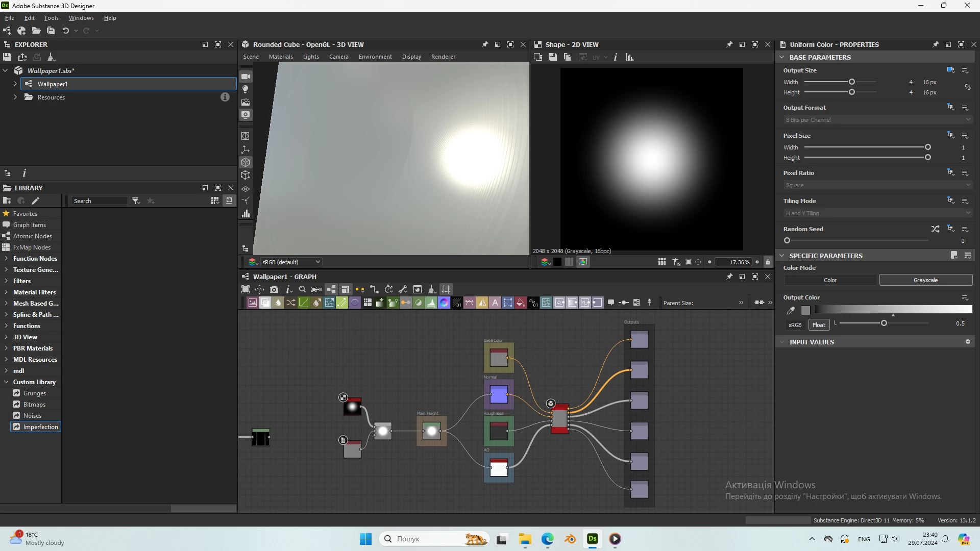The height and width of the screenshot is (551, 980).
Task: Click the graph search magnifier icon
Action: (302, 289)
